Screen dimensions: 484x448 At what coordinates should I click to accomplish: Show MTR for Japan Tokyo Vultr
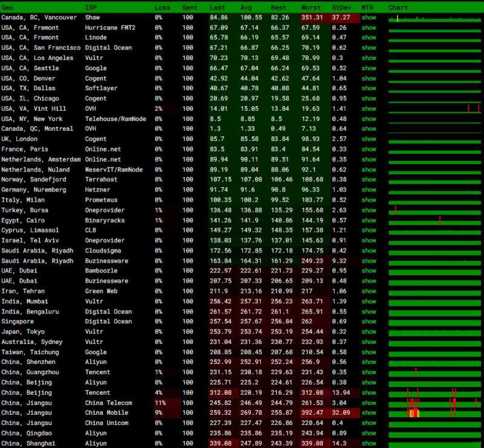pyautogui.click(x=369, y=332)
